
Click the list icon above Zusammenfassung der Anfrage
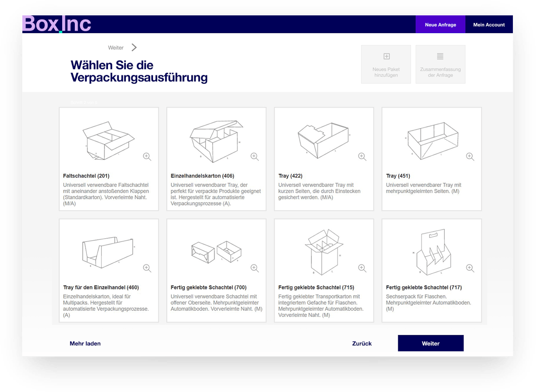(x=440, y=57)
